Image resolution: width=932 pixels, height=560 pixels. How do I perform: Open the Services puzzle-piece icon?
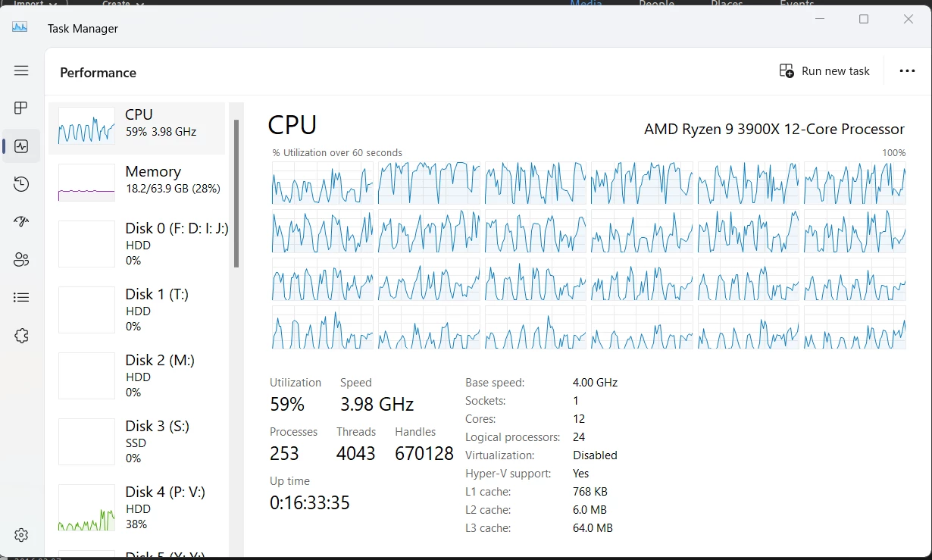pyautogui.click(x=21, y=336)
